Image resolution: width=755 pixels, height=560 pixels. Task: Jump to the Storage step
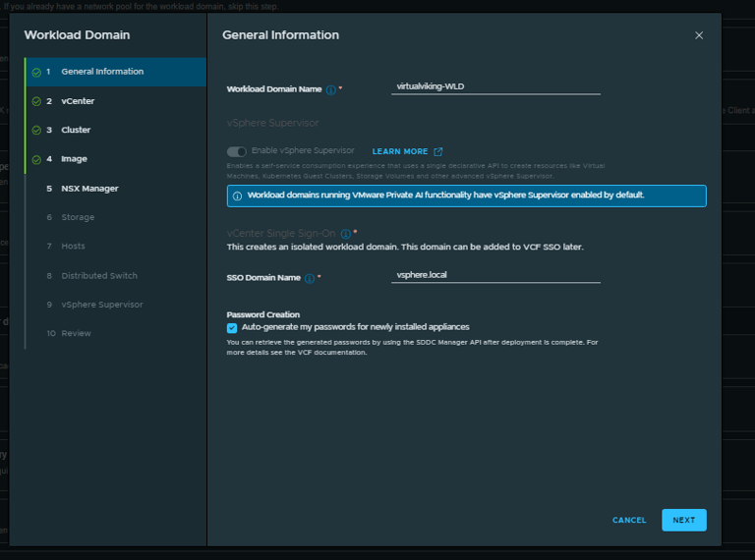(x=78, y=217)
